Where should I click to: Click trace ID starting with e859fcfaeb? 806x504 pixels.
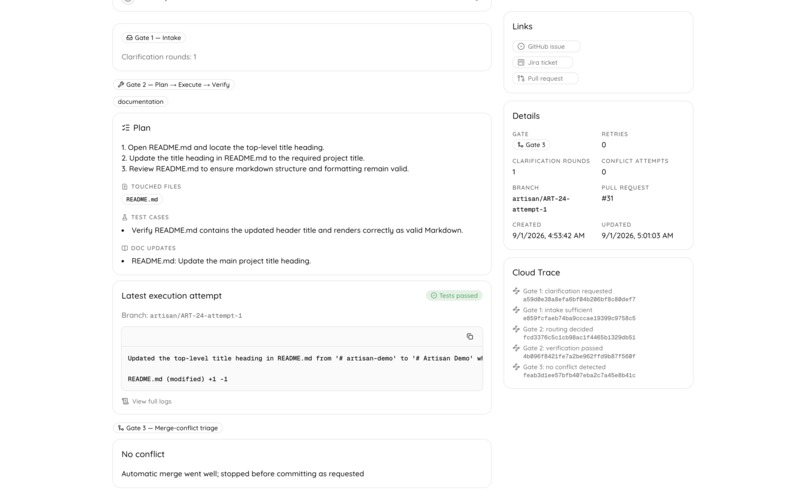point(579,318)
